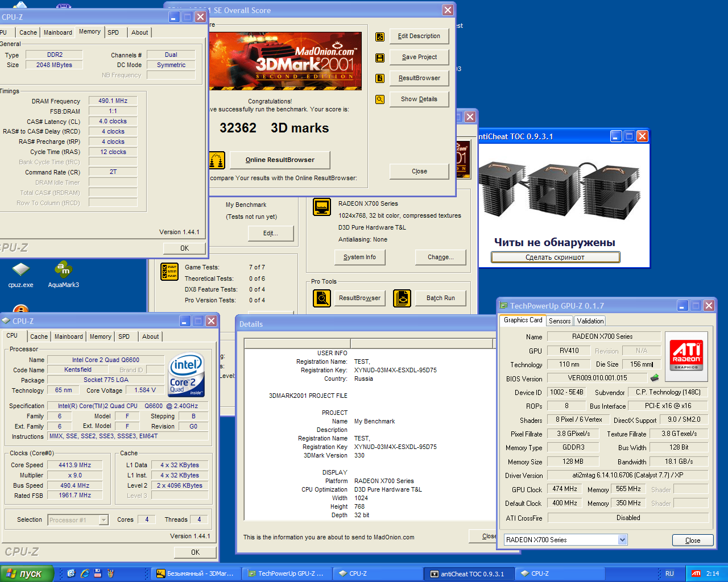Click the Edit Description button

(x=419, y=36)
